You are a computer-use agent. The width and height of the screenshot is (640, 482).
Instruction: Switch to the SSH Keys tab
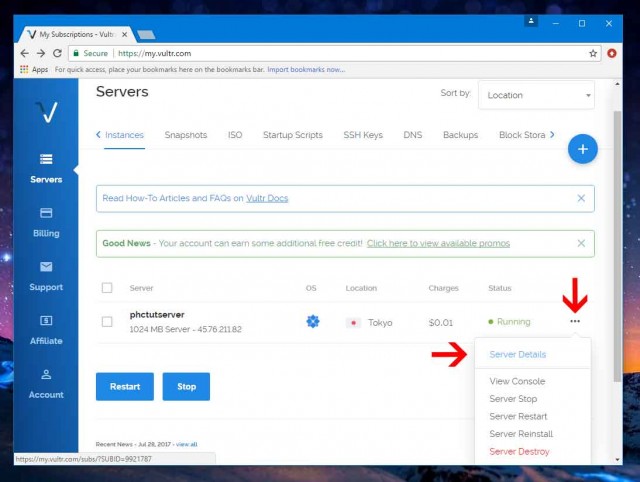pyautogui.click(x=363, y=135)
